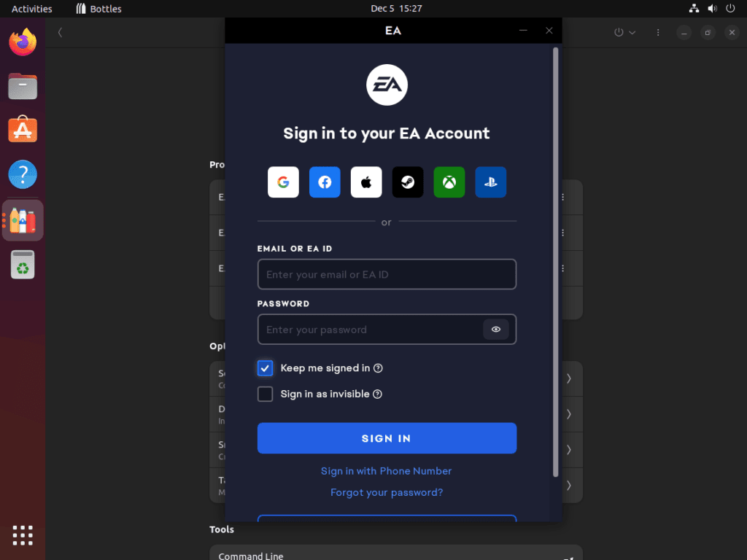Use the PlayStation sign-in icon
This screenshot has height=560, width=747.
[x=490, y=182]
